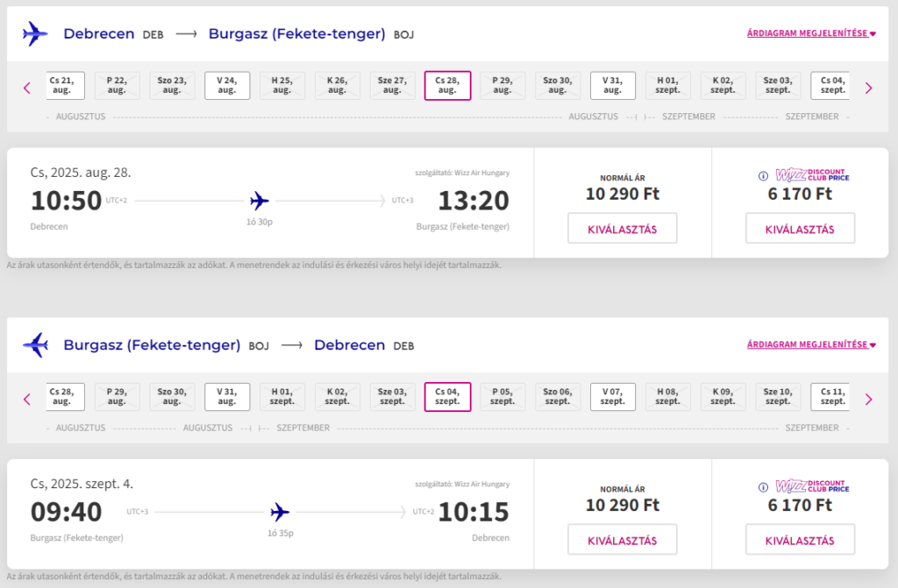Choose return normal price Kiválasztás button

(623, 540)
